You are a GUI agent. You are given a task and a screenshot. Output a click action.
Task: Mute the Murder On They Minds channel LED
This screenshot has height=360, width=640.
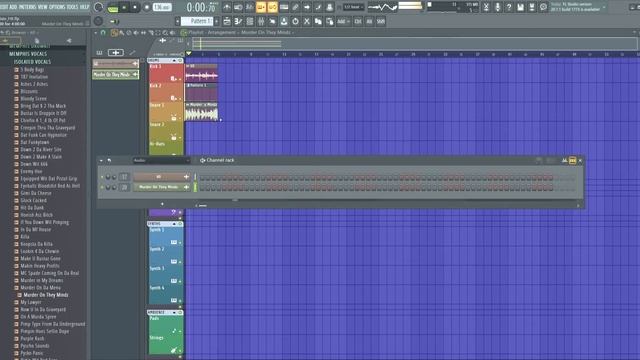click(102, 187)
